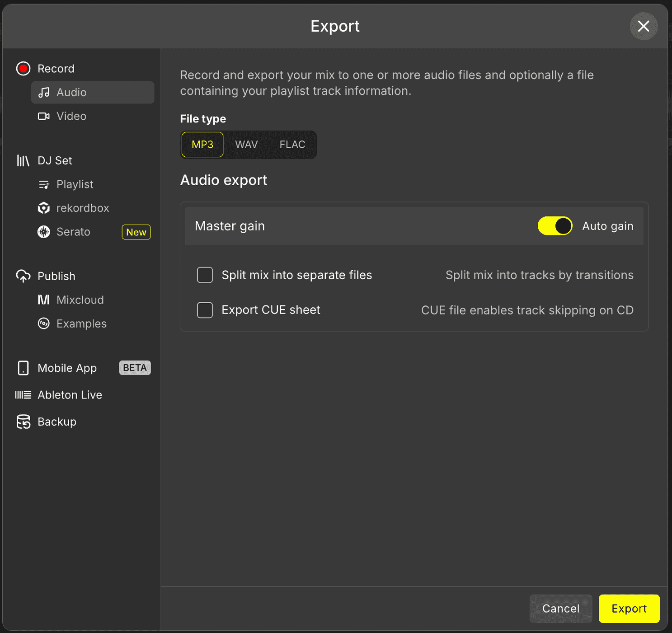
Task: Switch file type to WAV
Action: pos(246,145)
